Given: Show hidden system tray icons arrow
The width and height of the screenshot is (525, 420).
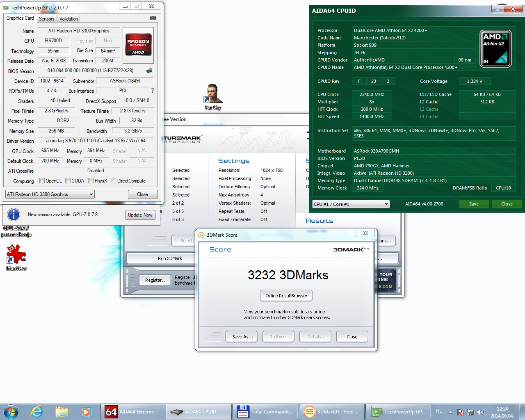Looking at the screenshot, I should pos(450,412).
